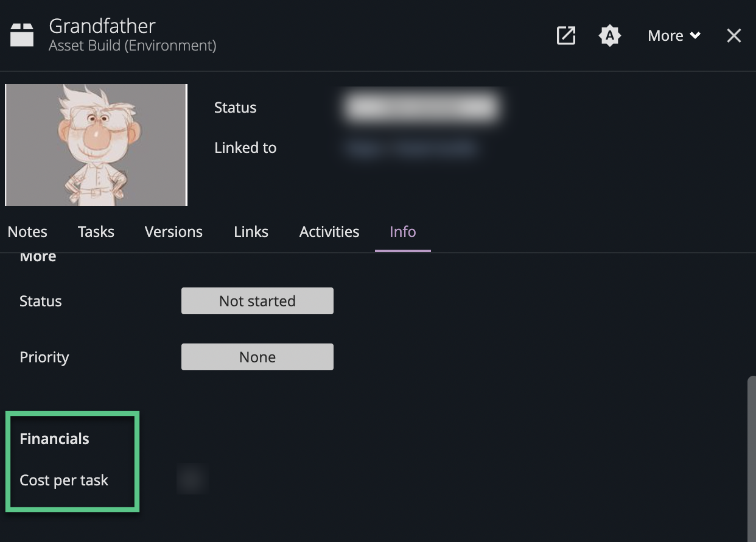This screenshot has width=756, height=542.
Task: Open the Linked to entity reference
Action: coord(411,148)
